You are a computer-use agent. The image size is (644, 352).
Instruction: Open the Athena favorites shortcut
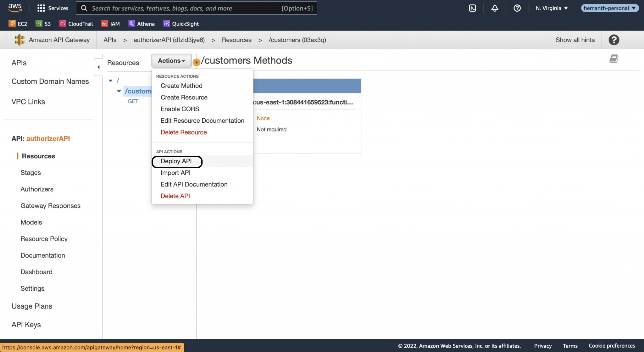[141, 24]
